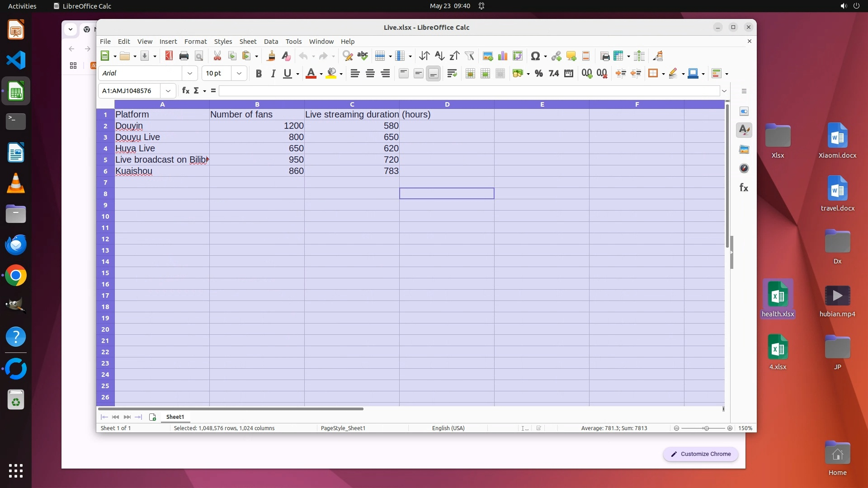Open the AutoFilter tool
The image size is (868, 488).
[x=469, y=56]
